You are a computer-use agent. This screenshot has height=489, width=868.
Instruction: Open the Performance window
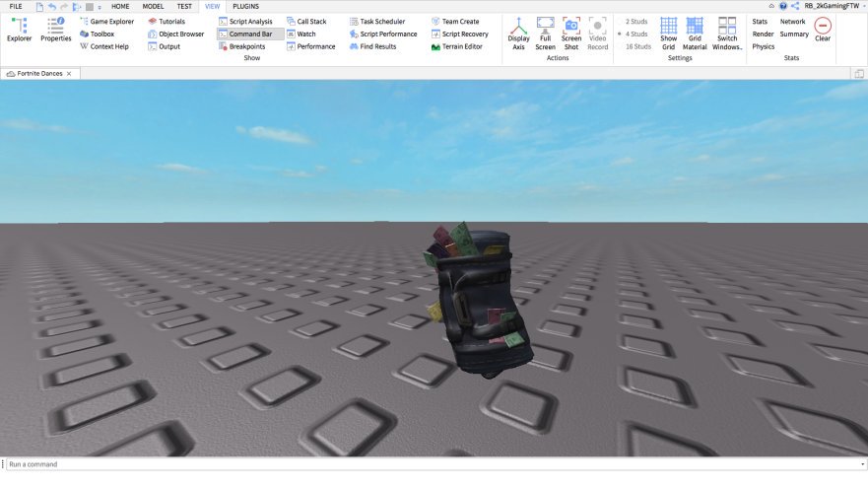pos(310,46)
